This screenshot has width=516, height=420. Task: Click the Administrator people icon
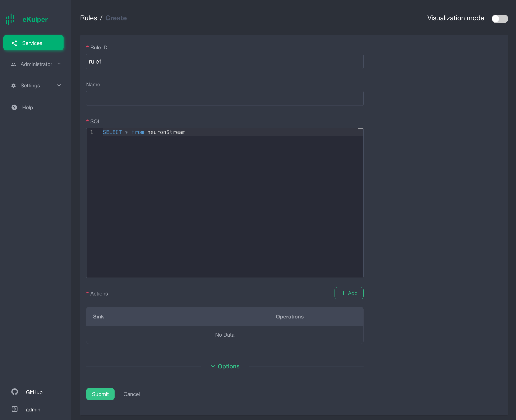[14, 64]
